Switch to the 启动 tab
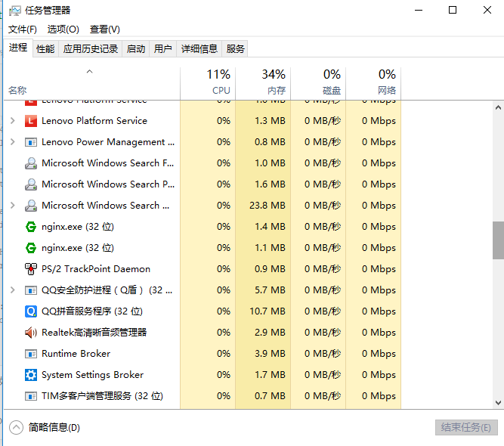The image size is (504, 446). [x=136, y=49]
